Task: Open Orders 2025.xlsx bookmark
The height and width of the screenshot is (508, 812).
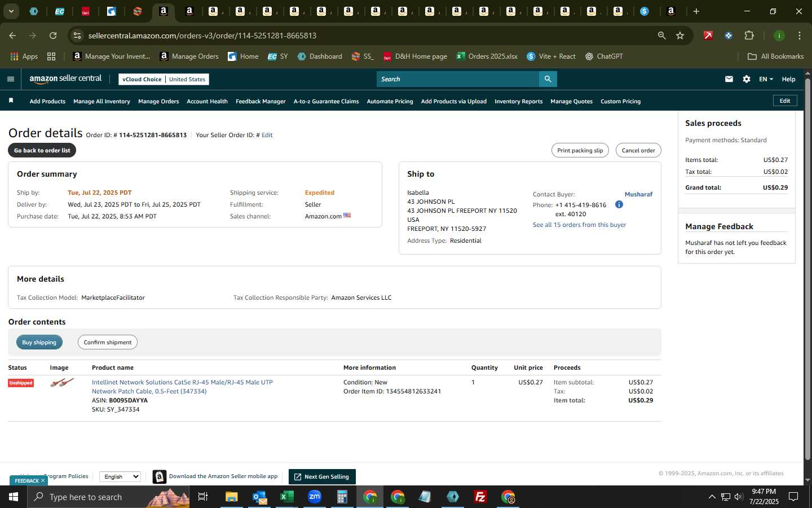Action: pyautogui.click(x=487, y=56)
